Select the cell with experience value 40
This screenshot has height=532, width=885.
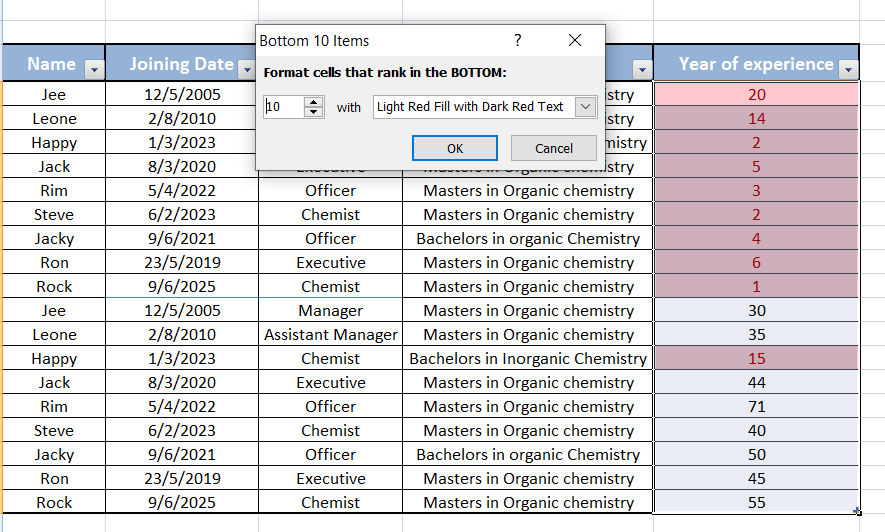tap(756, 430)
